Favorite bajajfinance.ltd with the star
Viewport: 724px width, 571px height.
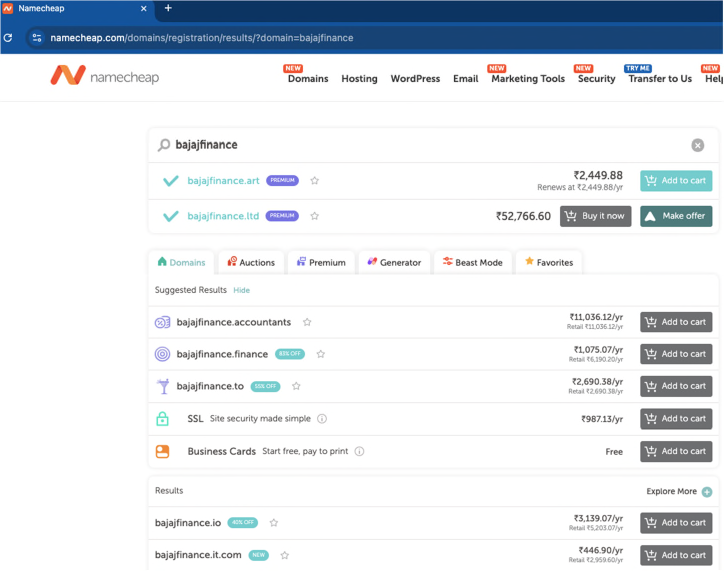click(x=314, y=216)
